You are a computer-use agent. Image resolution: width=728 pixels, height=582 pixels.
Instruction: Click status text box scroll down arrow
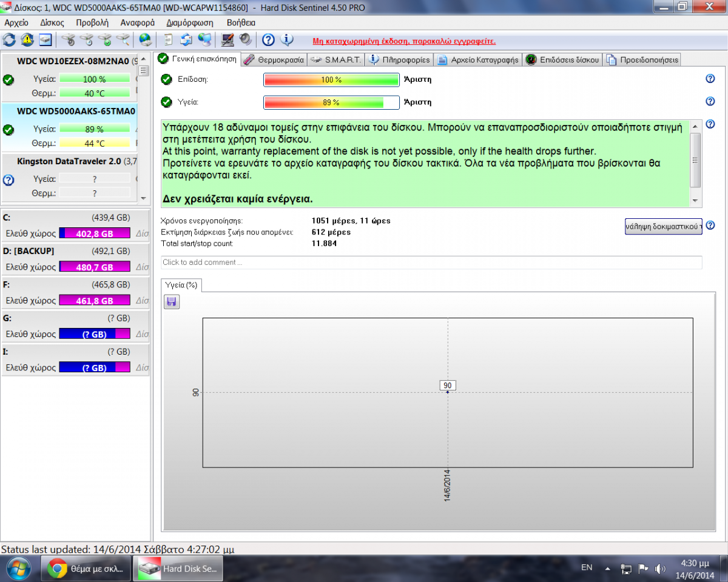click(696, 201)
